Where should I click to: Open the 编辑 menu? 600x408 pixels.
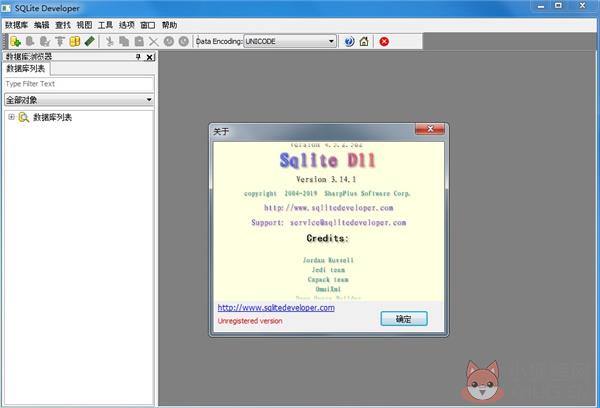(x=41, y=25)
